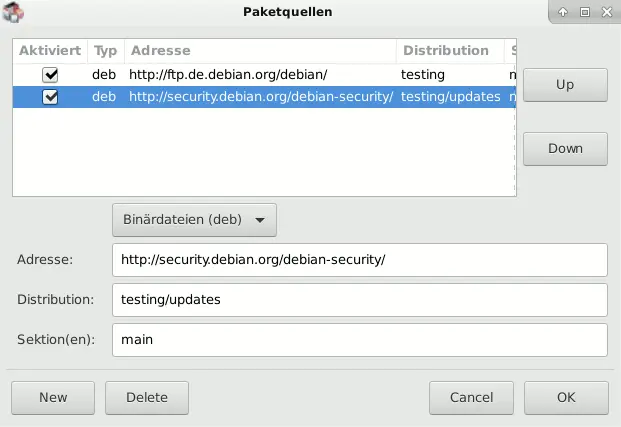This screenshot has width=621, height=427.
Task: Delete the selected package source
Action: pyautogui.click(x=147, y=397)
